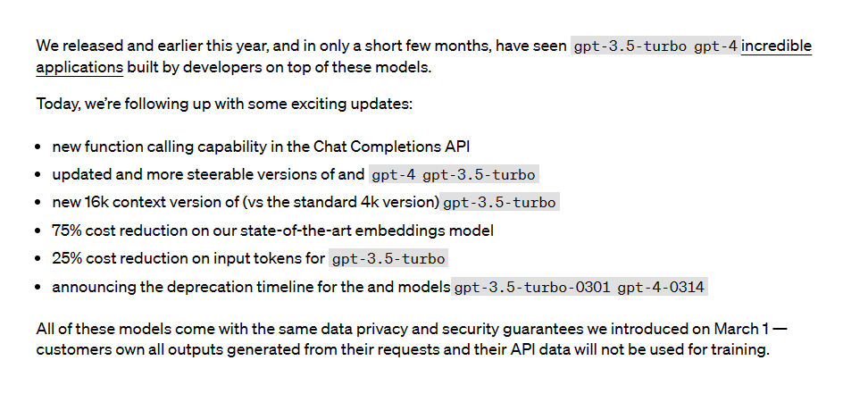Click the data privacy and security guarantees paragraph

point(412,340)
